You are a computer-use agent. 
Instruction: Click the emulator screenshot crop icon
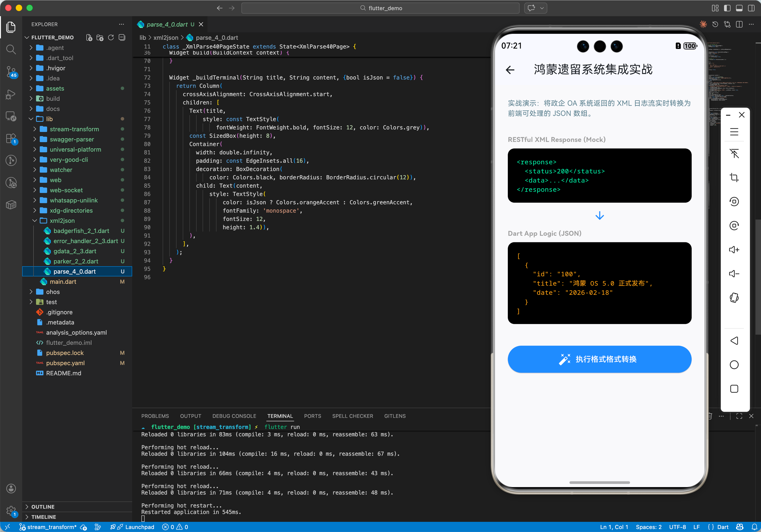[x=734, y=177]
